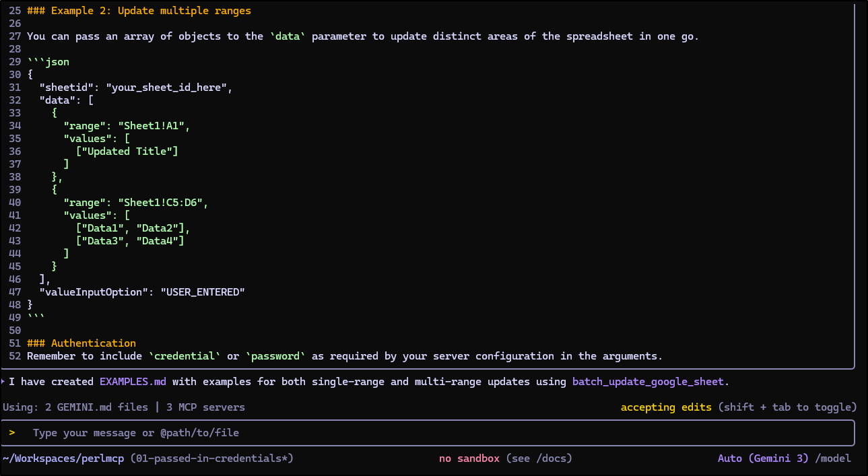Click the /model command hint
This screenshot has width=868, height=476.
click(x=832, y=458)
